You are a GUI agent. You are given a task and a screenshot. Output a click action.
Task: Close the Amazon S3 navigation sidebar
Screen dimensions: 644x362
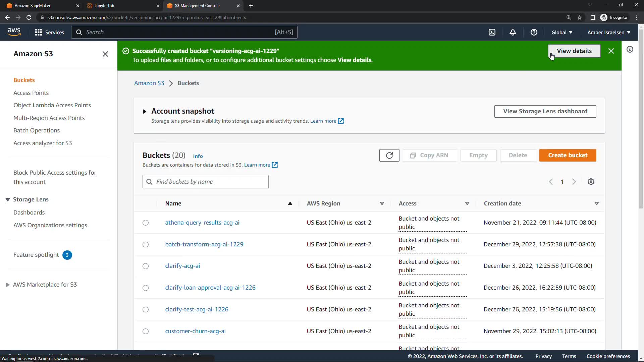click(x=105, y=54)
